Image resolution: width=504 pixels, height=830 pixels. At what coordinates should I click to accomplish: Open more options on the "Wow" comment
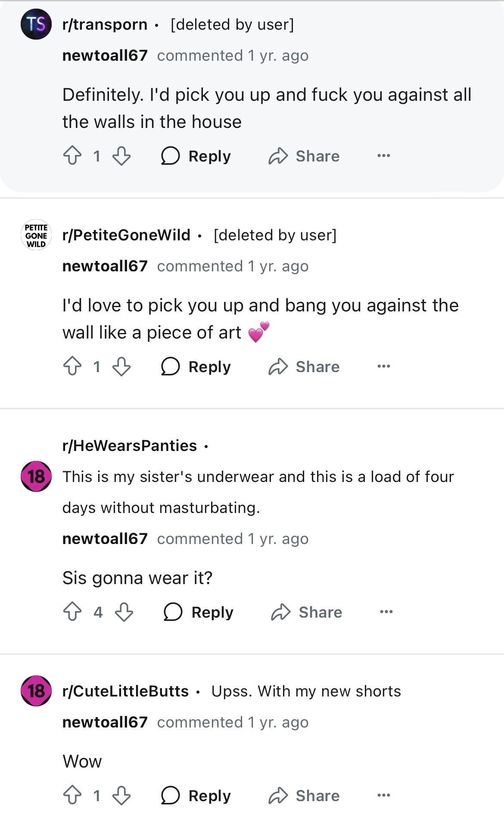(x=383, y=796)
